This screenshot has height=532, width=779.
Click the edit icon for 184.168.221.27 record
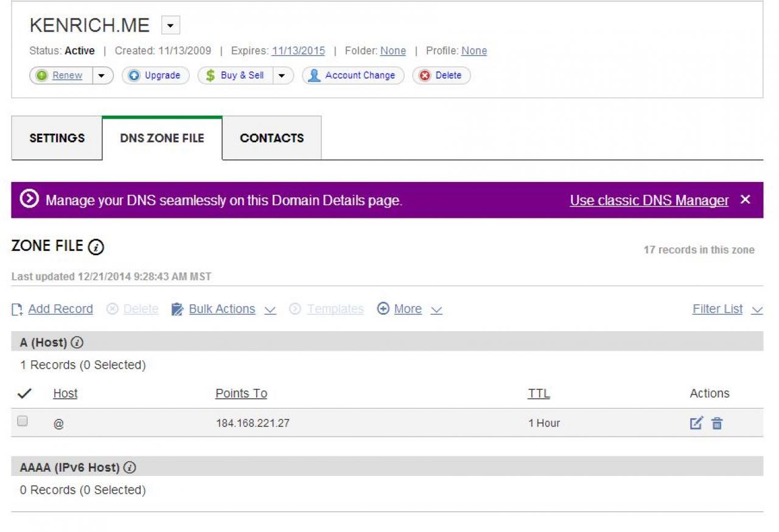coord(696,423)
